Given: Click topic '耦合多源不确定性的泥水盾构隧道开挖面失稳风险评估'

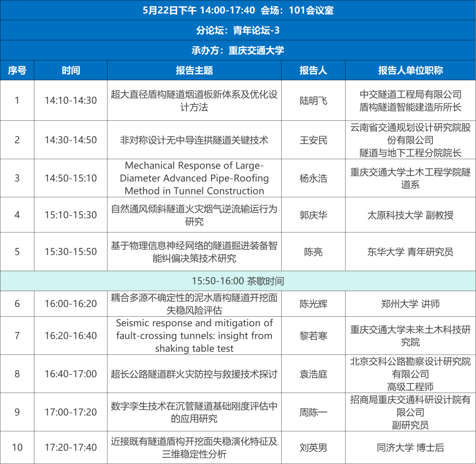Looking at the screenshot, I should [194, 304].
